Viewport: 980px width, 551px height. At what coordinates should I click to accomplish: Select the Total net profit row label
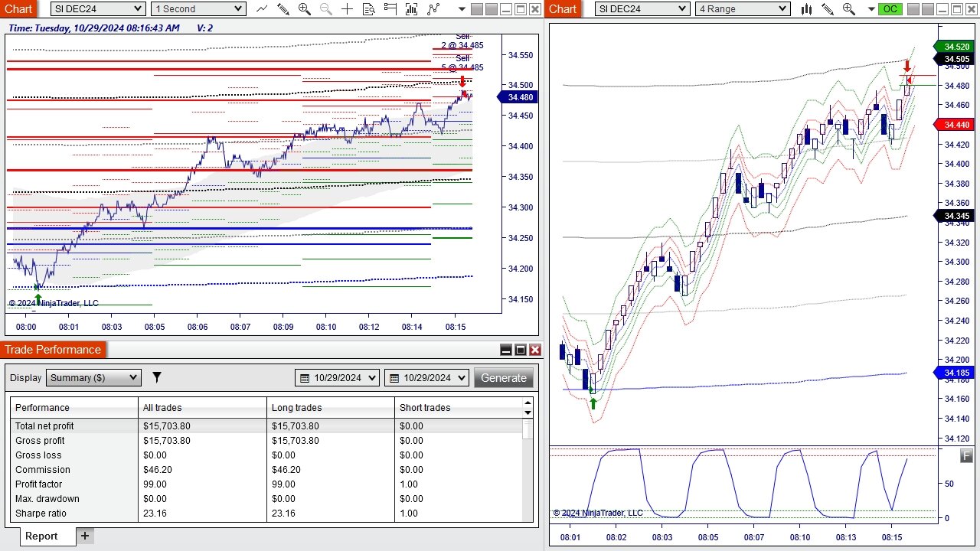click(x=44, y=426)
